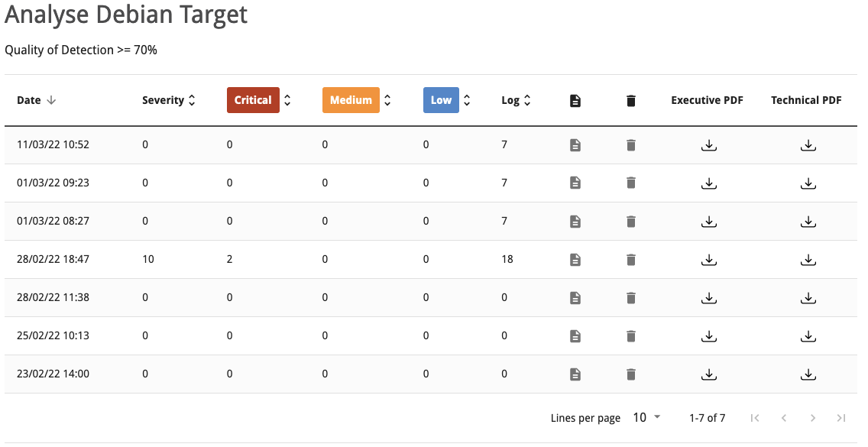868x447 pixels.
Task: Open Lines per page dropdown
Action: point(646,418)
